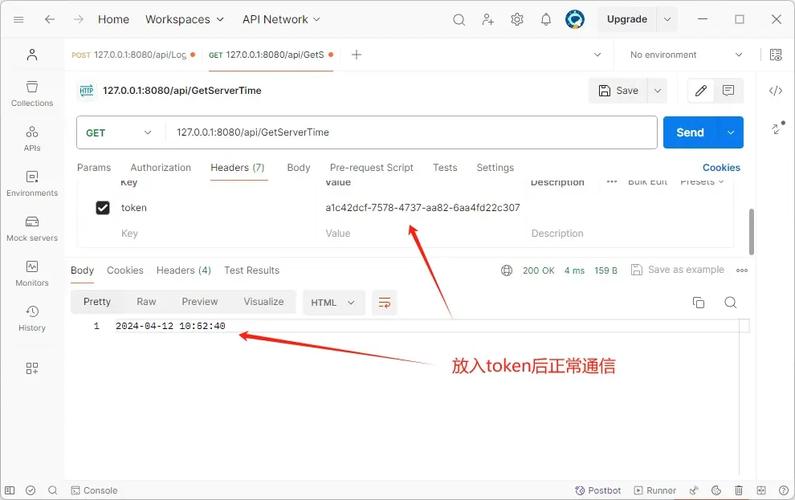Click the invite people icon
The width and height of the screenshot is (795, 500).
[488, 20]
